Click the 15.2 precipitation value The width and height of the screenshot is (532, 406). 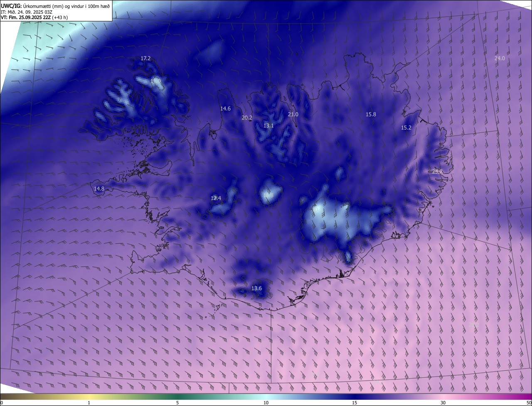point(406,127)
